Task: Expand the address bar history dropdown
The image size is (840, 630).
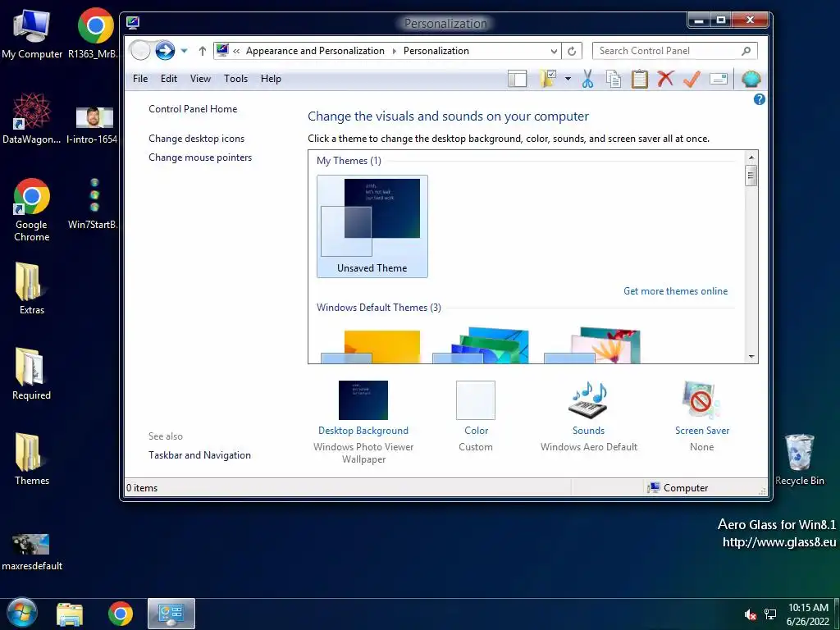Action: (x=554, y=52)
